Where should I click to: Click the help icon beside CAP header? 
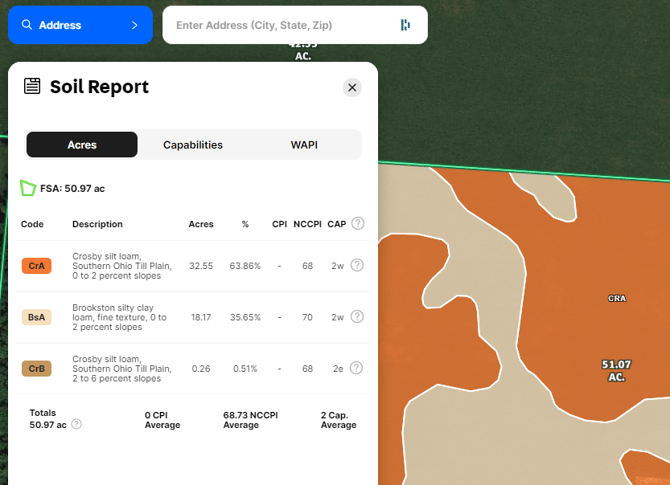pos(357,224)
